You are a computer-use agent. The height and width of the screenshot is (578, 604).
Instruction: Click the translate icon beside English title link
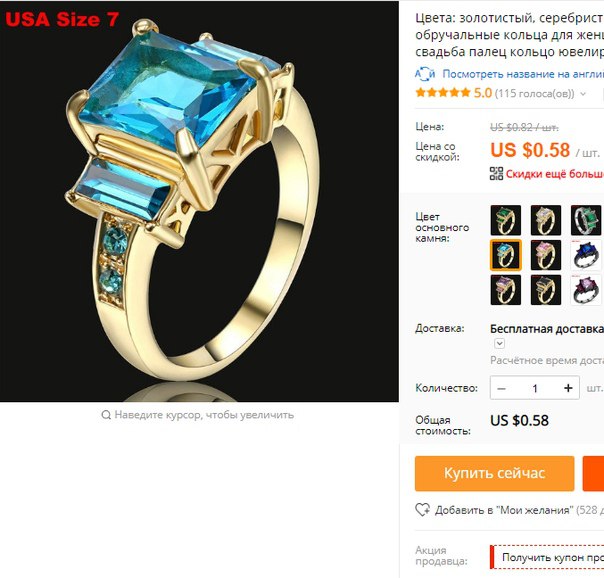pos(425,74)
